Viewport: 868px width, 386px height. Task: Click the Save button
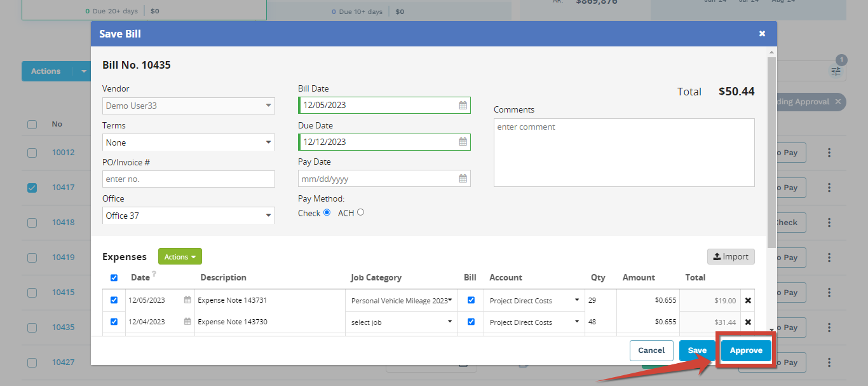(x=697, y=350)
